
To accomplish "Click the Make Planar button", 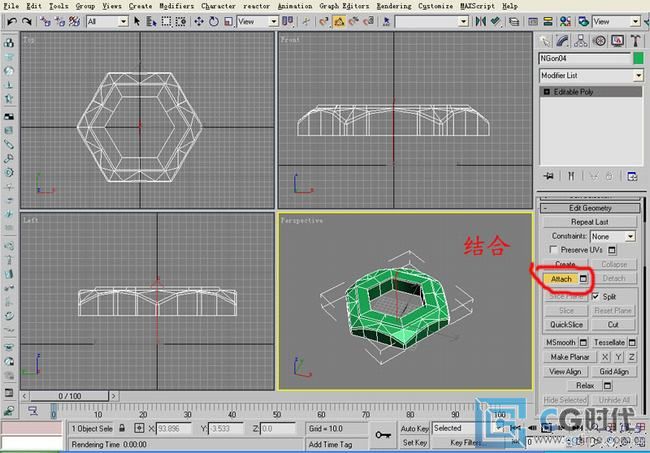I will [x=570, y=357].
